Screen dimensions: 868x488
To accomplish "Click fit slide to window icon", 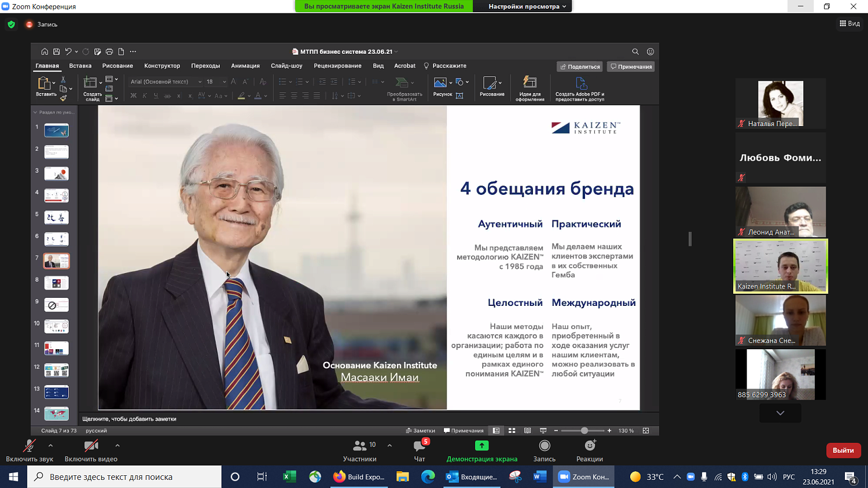I will 646,431.
